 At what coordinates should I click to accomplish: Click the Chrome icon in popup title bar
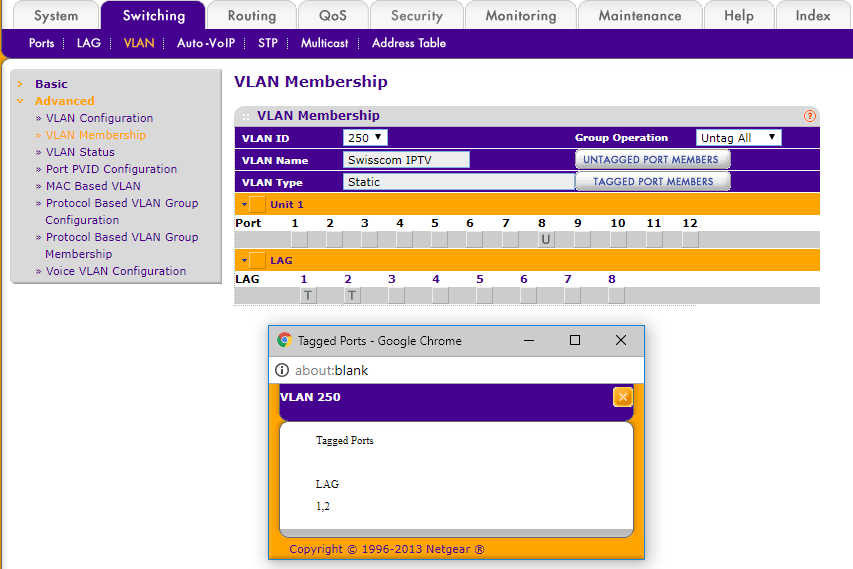(284, 340)
